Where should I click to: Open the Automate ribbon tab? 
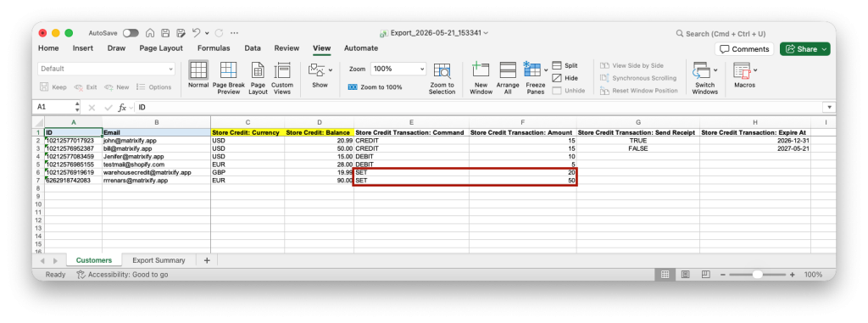[x=361, y=48]
